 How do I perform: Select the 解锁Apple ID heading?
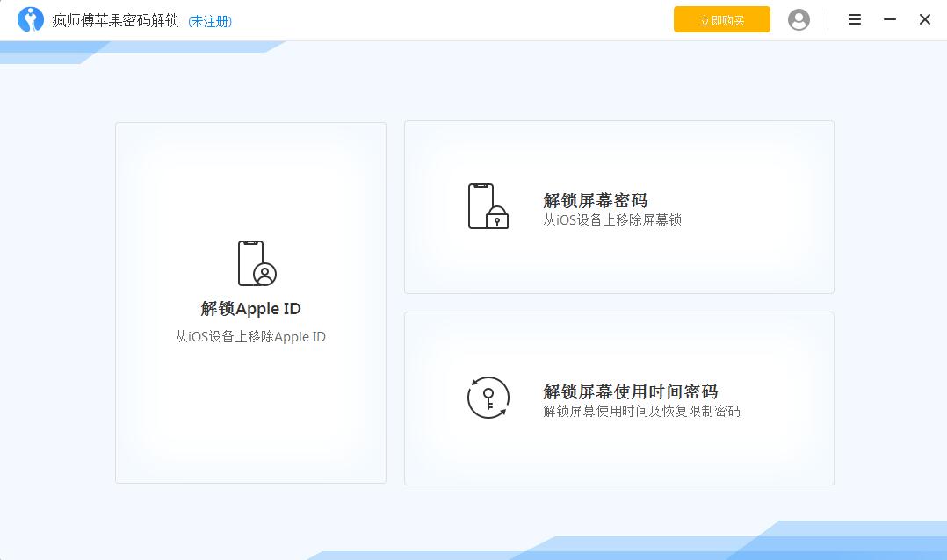point(250,309)
